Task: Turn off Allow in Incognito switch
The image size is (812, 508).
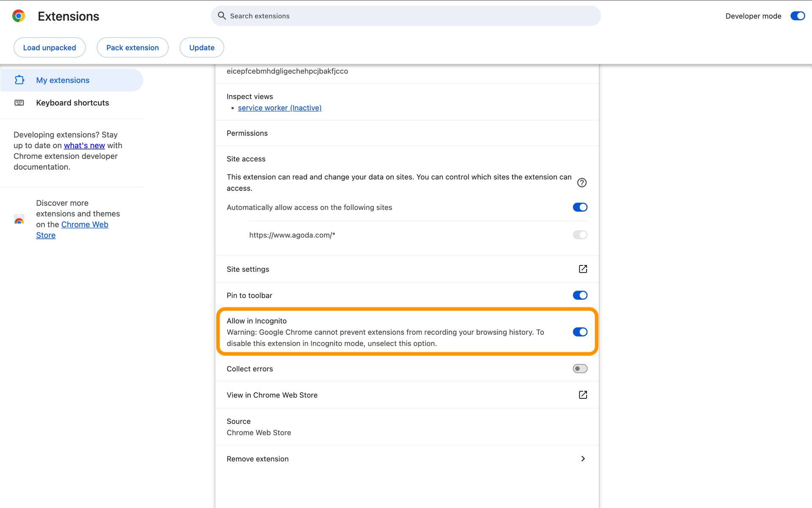Action: [x=580, y=332]
